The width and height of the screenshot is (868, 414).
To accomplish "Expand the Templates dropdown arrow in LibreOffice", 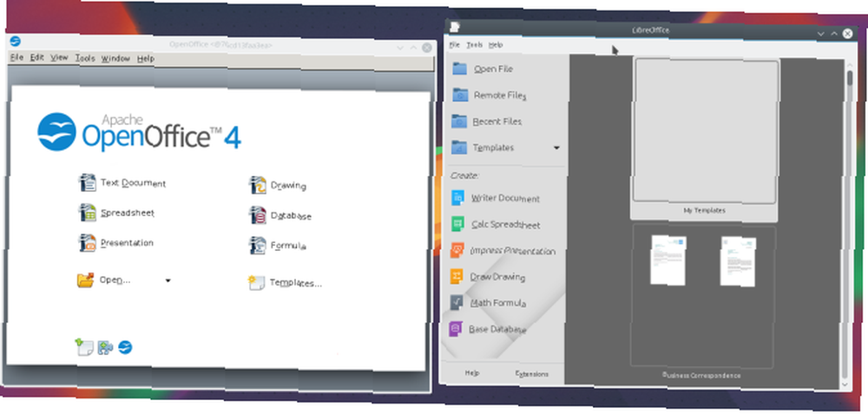I will coord(556,148).
